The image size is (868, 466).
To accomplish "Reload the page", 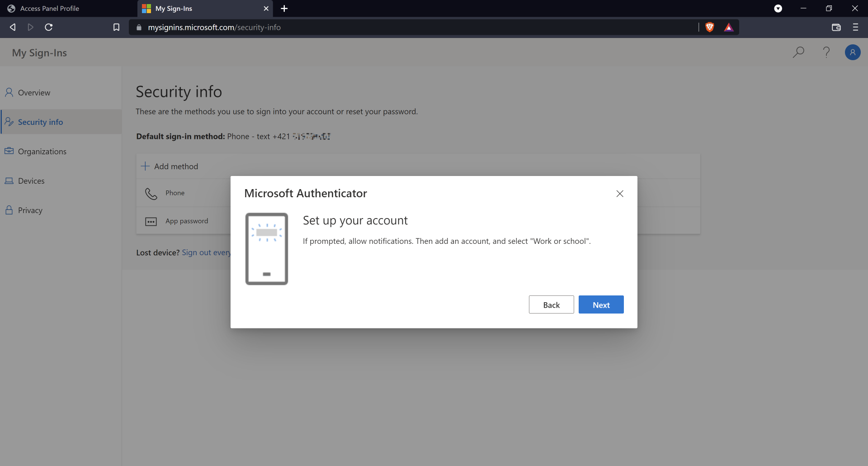I will pos(49,28).
